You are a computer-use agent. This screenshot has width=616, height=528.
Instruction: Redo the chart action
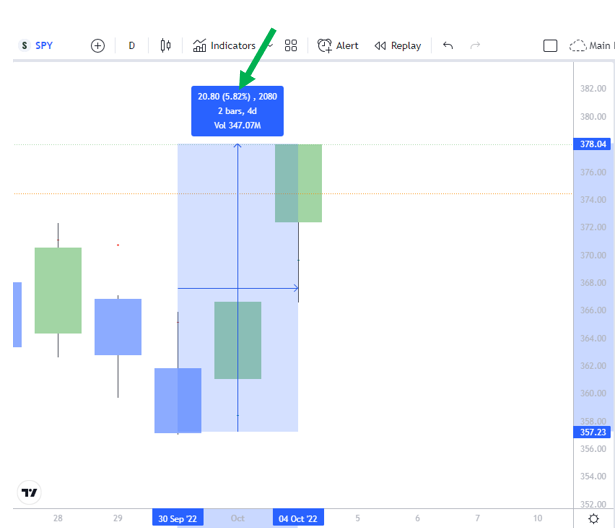tap(475, 46)
